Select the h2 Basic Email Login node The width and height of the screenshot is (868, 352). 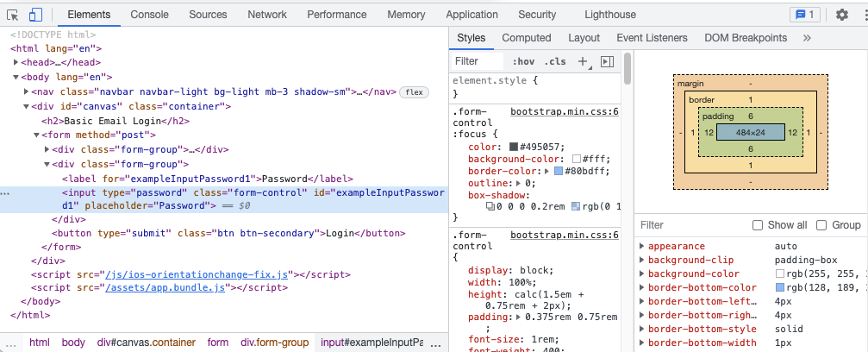pos(116,121)
